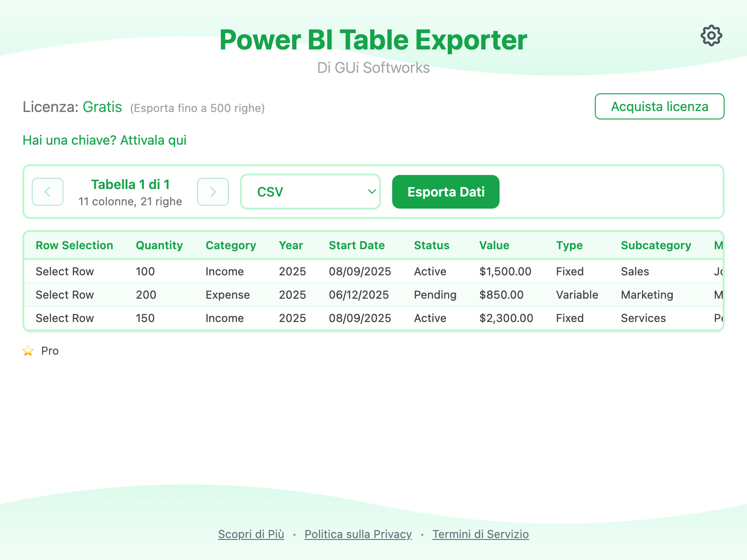Open Politica sulla Privacy link
Viewport: 747px width, 560px height.
358,534
